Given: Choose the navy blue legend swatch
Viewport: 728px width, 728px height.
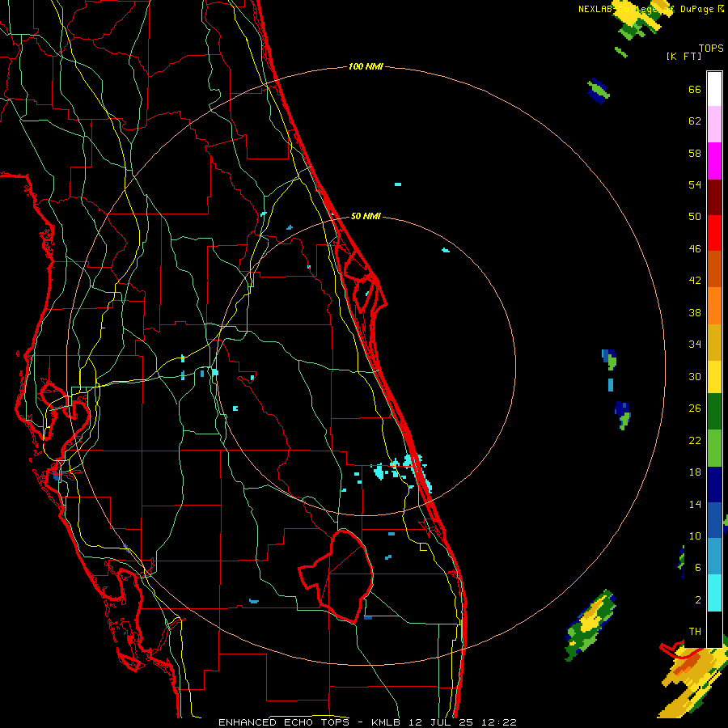Looking at the screenshot, I should coord(714,485).
